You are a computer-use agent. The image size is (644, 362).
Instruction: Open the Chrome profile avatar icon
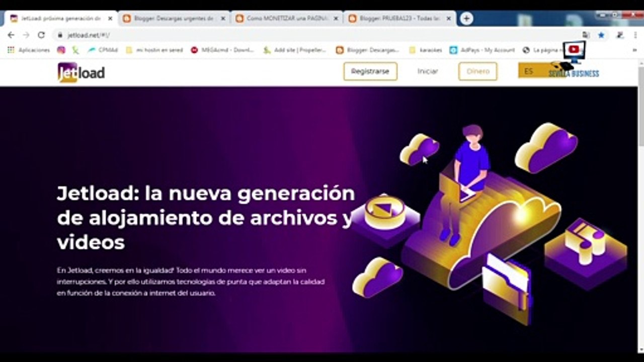[620, 35]
